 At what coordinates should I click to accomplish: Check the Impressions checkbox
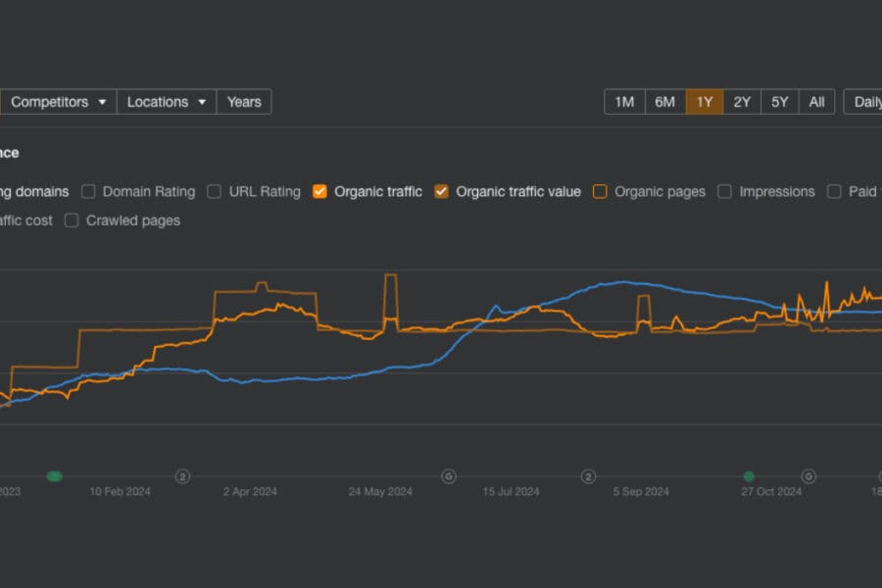725,192
